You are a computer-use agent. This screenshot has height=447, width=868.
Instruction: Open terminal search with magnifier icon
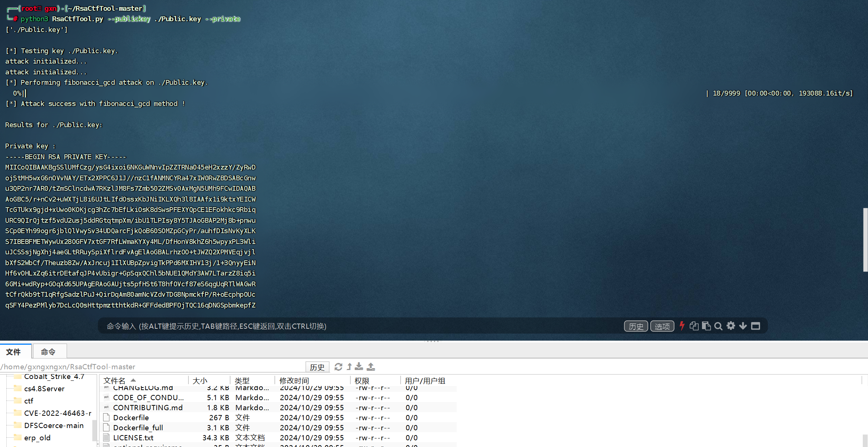pyautogui.click(x=718, y=326)
